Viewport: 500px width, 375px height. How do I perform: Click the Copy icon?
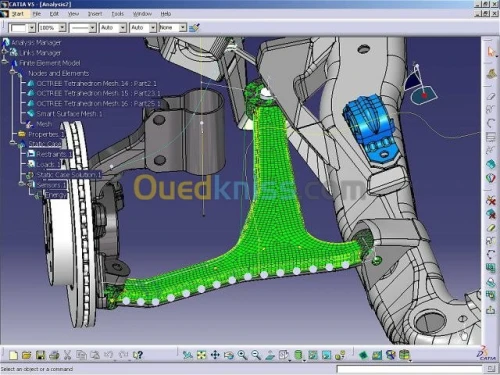coord(81,355)
